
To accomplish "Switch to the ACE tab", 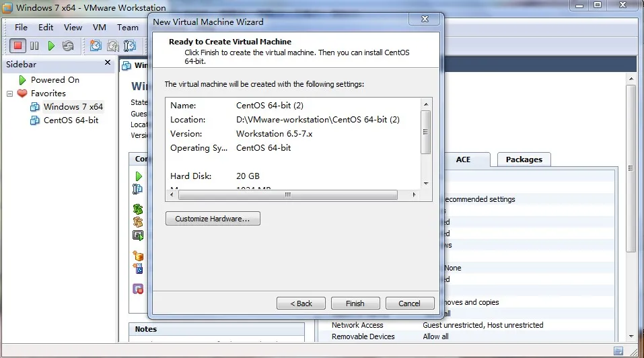I will point(463,159).
